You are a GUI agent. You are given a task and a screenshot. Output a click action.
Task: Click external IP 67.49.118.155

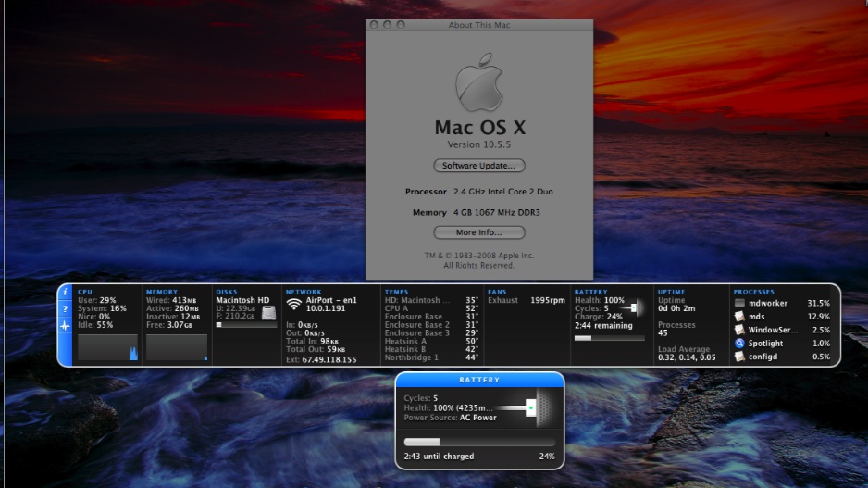pyautogui.click(x=329, y=360)
